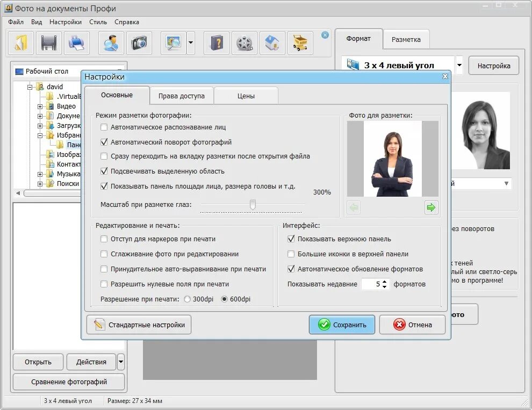Click the user contact toolbar icon
Screen dimensions: 532x410
pos(111,43)
